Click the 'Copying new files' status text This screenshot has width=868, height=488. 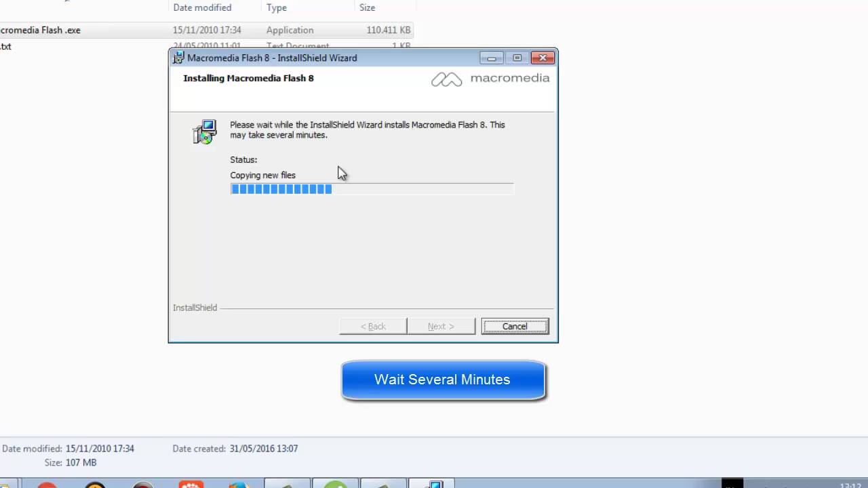262,175
